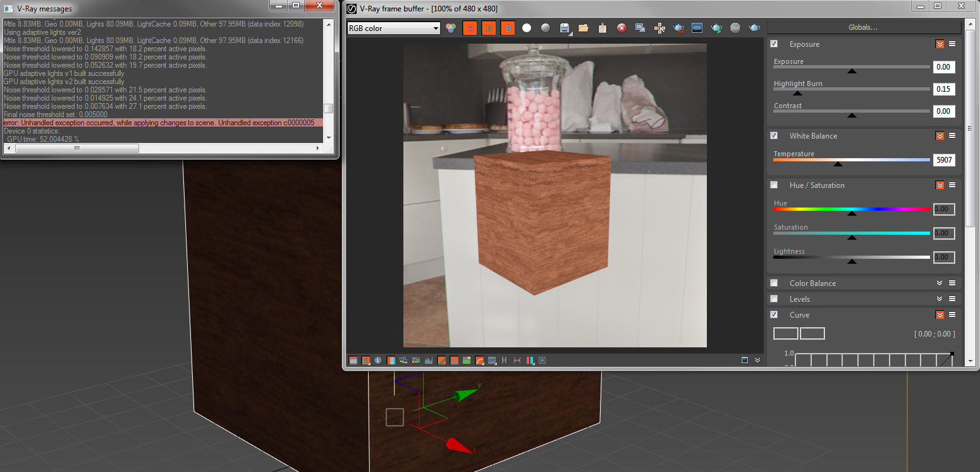This screenshot has width=980, height=472.
Task: Clear the frame buffer image
Action: 622,28
